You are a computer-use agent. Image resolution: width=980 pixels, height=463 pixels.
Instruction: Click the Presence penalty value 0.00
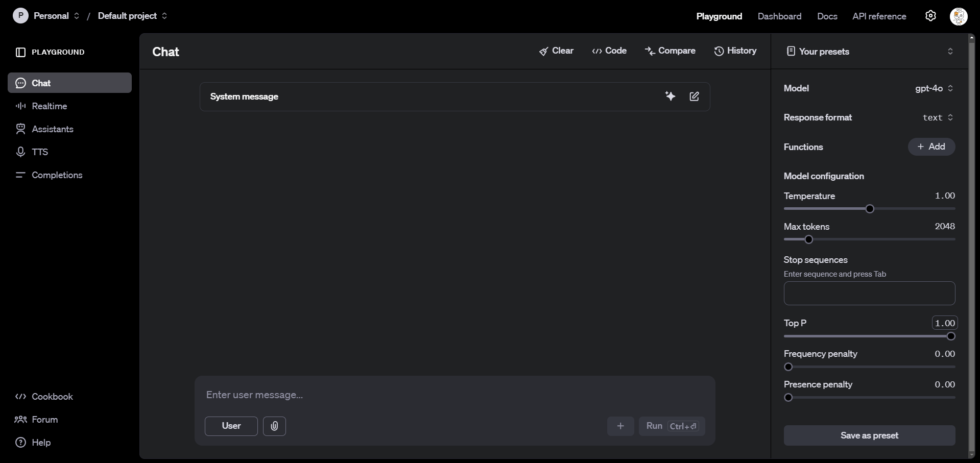pyautogui.click(x=945, y=384)
